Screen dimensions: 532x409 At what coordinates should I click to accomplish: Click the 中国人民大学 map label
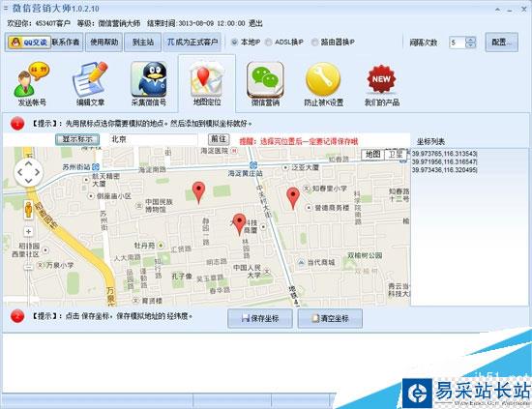click(247, 272)
